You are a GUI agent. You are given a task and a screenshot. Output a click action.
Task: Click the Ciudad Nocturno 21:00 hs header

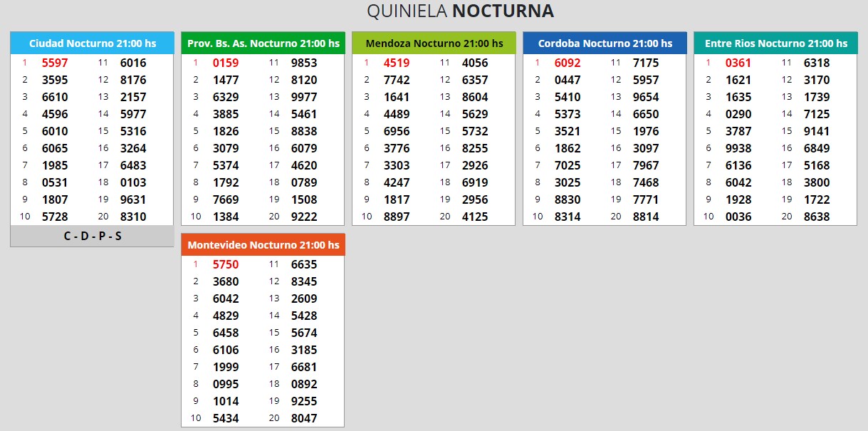click(x=92, y=43)
